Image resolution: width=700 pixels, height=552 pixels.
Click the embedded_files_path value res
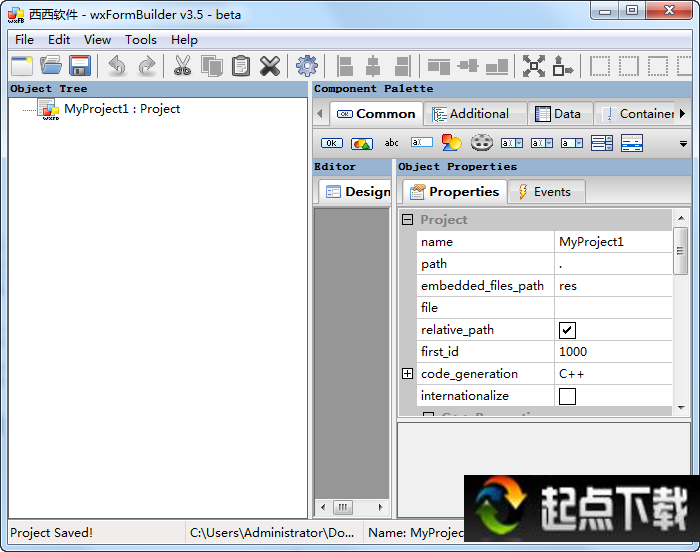pos(613,286)
